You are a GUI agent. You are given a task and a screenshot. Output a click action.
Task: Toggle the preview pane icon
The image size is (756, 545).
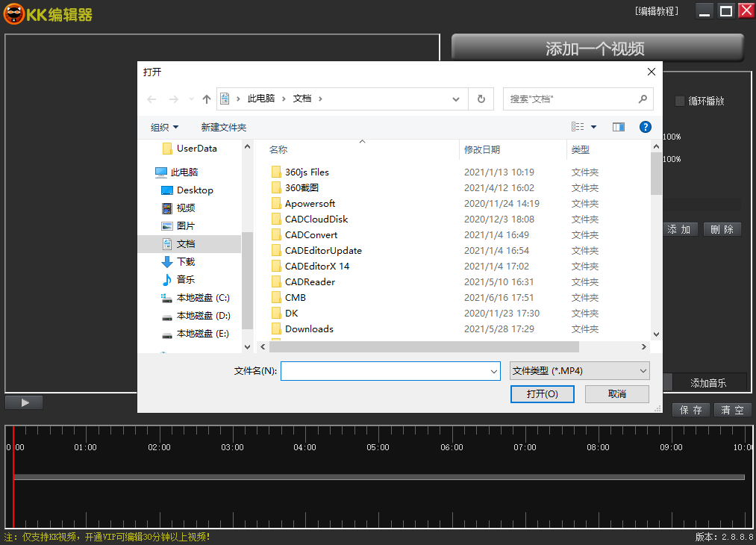click(618, 126)
